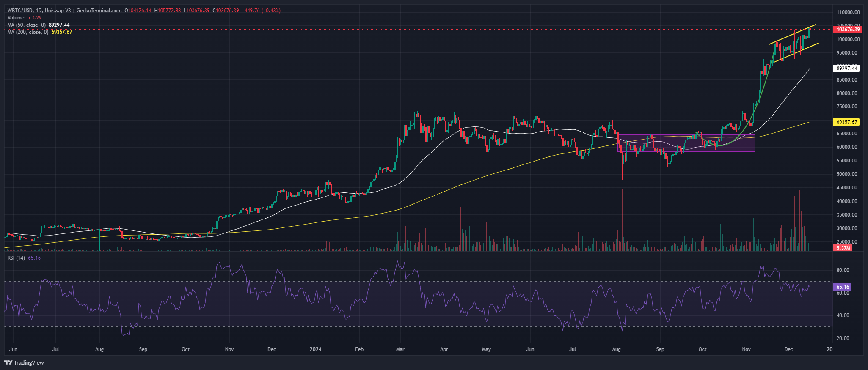The image size is (868, 370).
Task: Click the WBTC/USD, 1D, Uniswap V3 chart title
Action: pos(65,11)
